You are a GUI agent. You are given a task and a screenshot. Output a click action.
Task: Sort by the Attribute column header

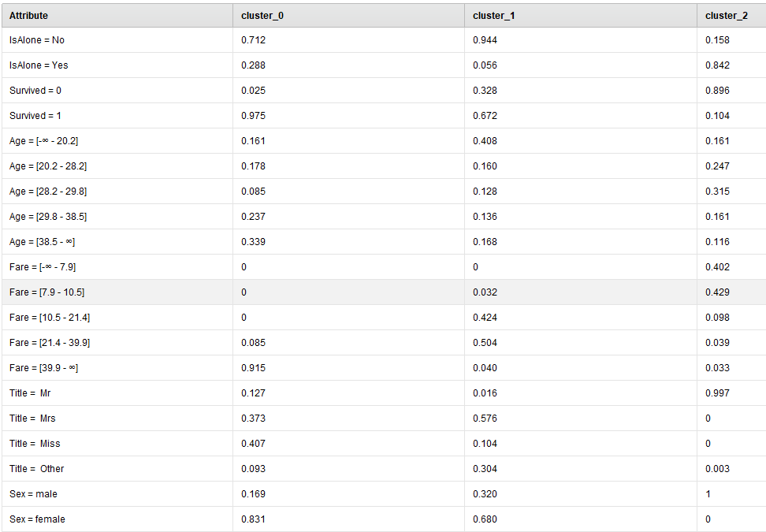(117, 15)
